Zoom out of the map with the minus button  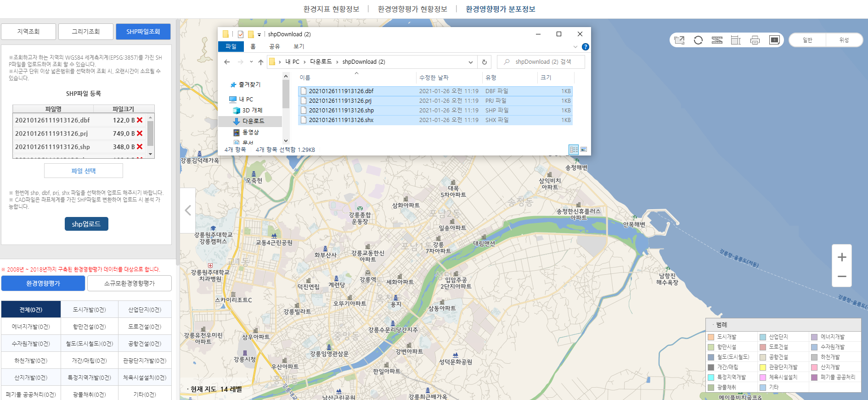(x=842, y=277)
